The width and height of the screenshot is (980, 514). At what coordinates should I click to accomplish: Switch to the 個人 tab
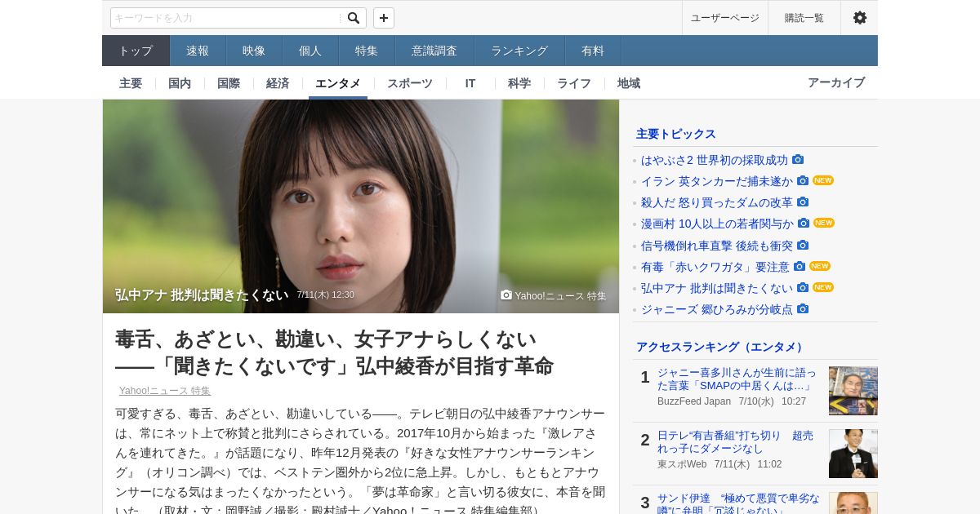tap(310, 51)
